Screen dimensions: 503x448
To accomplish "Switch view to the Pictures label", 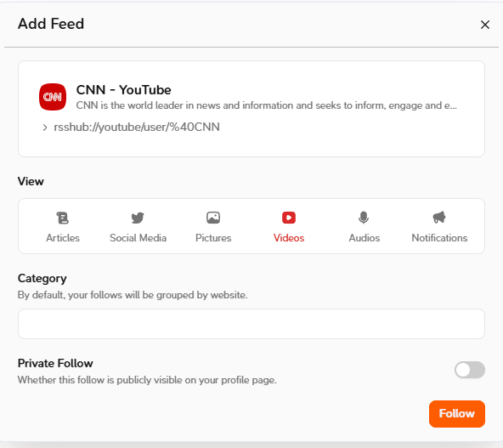I will tap(213, 238).
